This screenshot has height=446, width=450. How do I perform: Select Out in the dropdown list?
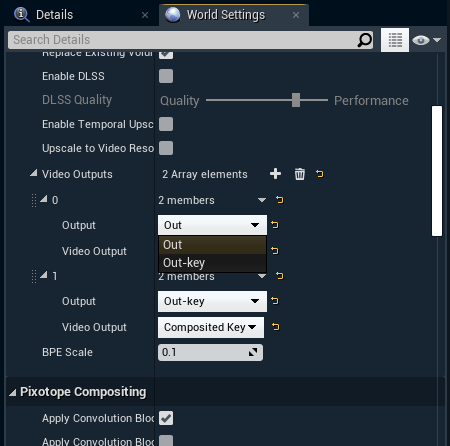(212, 245)
